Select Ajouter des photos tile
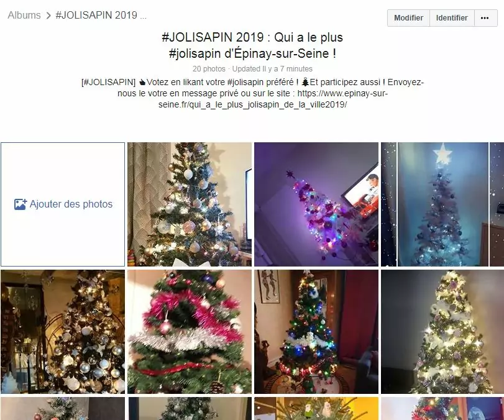504x420 pixels. 63,204
